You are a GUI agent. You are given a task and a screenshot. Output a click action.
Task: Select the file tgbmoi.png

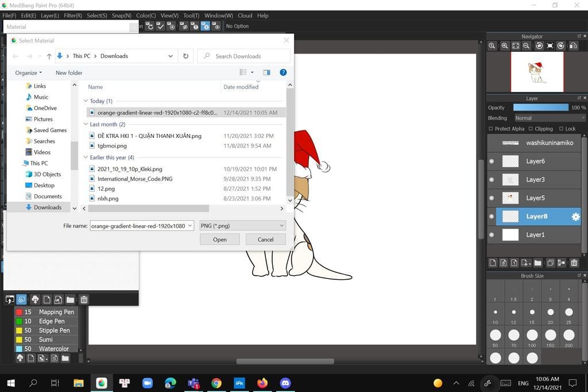pyautogui.click(x=112, y=145)
